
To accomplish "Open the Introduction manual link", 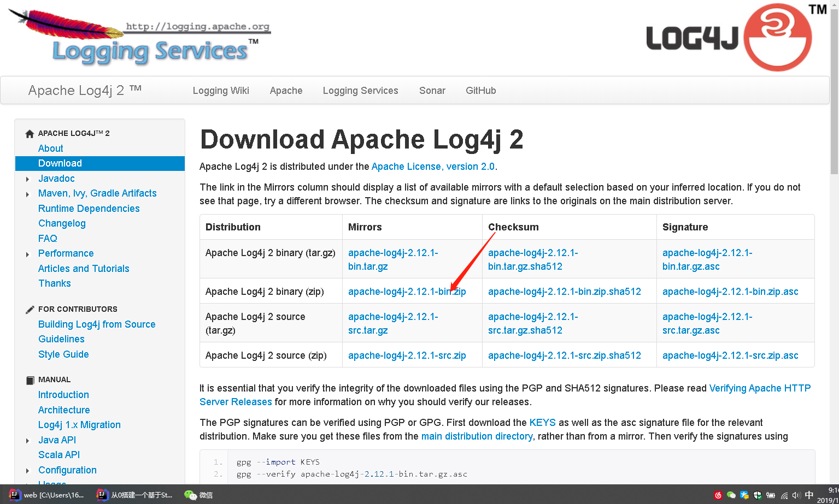I will pos(63,395).
